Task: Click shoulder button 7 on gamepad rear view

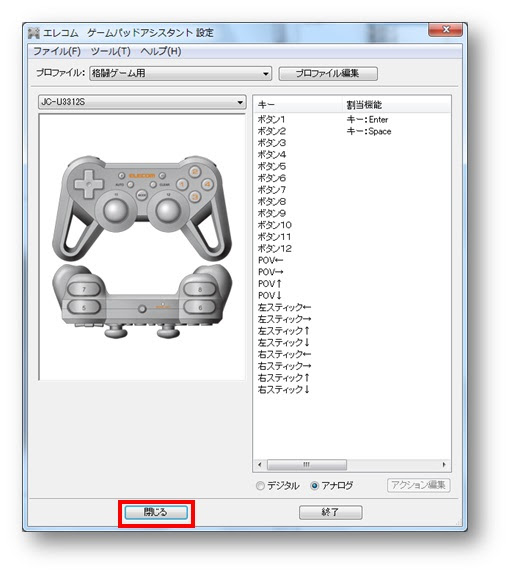Action: pos(84,289)
